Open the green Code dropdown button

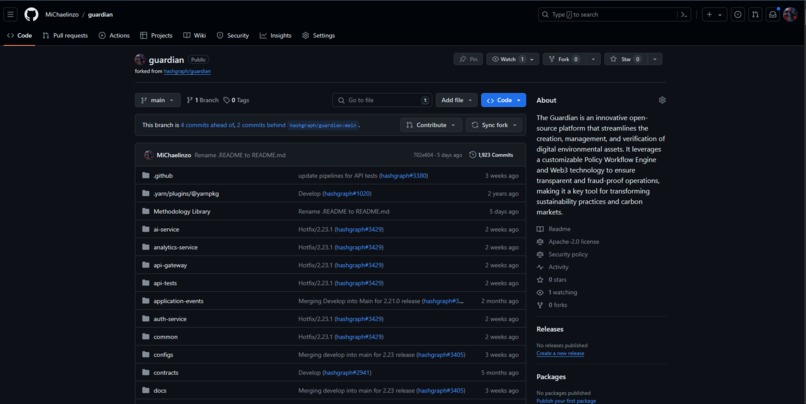[503, 100]
